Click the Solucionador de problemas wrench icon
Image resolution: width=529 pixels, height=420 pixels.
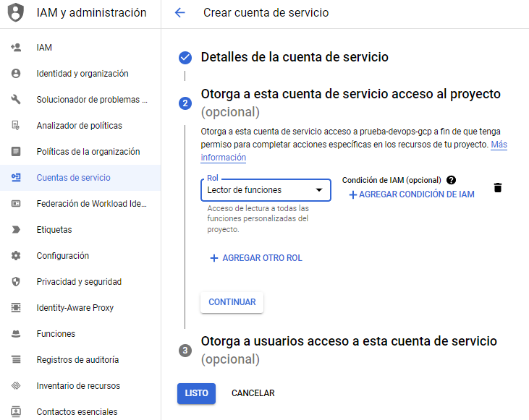tap(16, 100)
